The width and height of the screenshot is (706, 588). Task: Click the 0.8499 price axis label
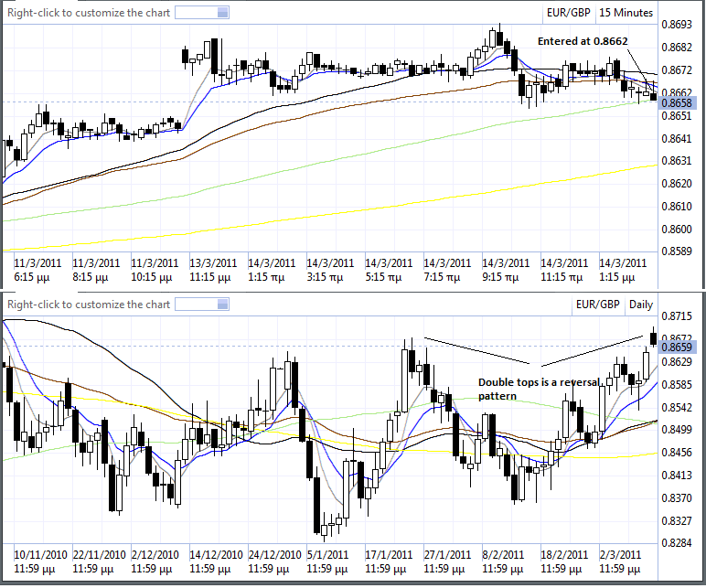pos(677,430)
